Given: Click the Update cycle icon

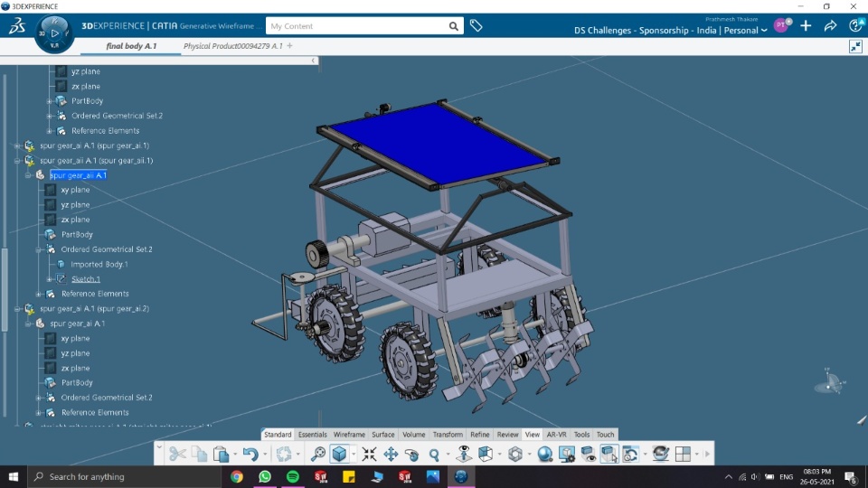Looking at the screenshot, I should (284, 455).
